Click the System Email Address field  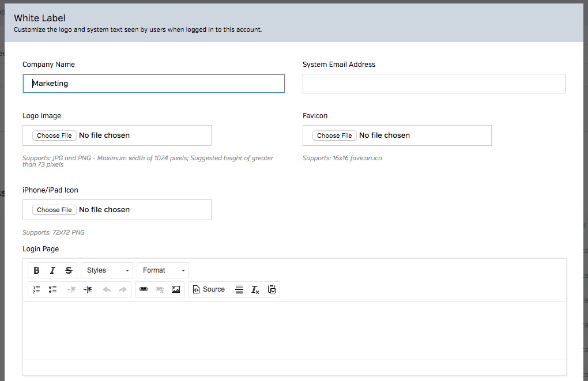point(434,84)
